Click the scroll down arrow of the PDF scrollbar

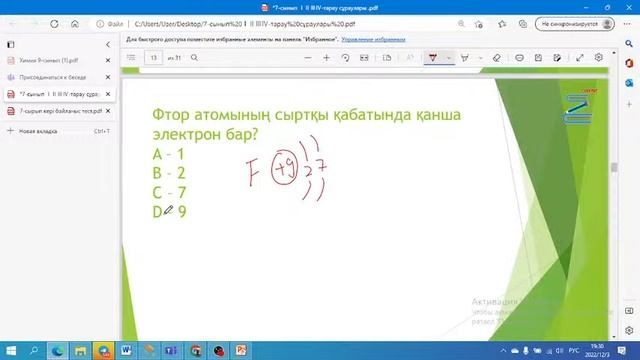coord(614,337)
